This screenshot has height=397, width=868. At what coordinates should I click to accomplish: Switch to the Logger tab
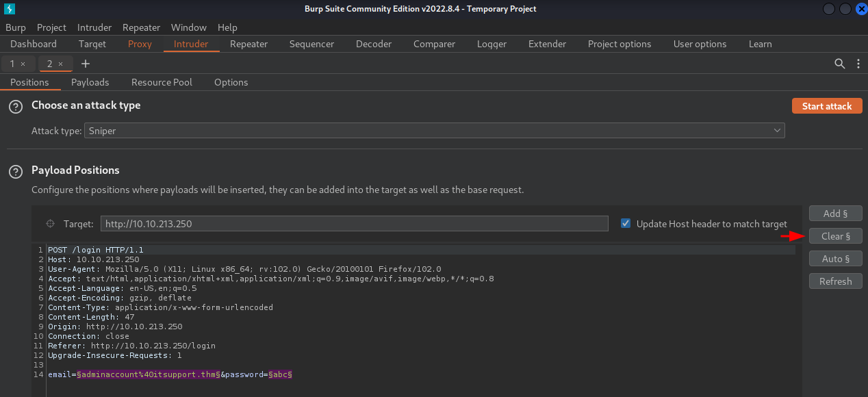pos(492,44)
